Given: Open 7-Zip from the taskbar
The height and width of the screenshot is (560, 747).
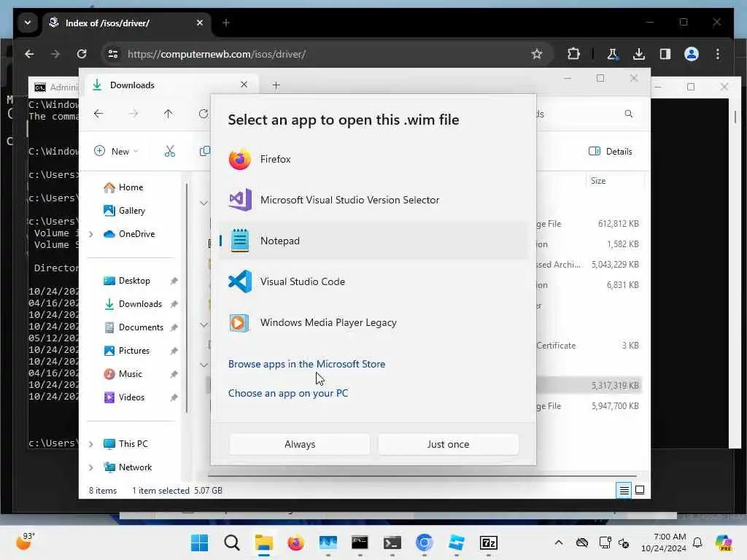Looking at the screenshot, I should click(x=488, y=542).
